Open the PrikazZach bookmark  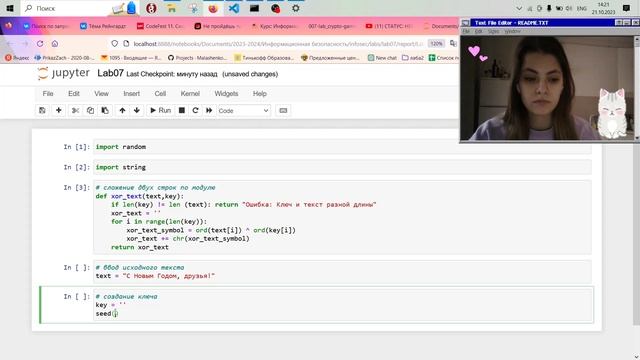64,58
